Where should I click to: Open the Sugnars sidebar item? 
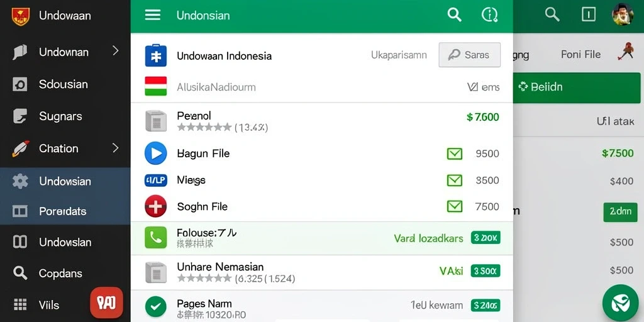pyautogui.click(x=65, y=116)
